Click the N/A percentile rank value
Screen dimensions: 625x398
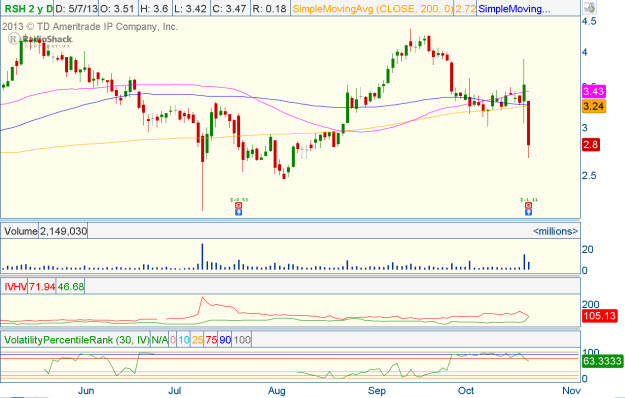coord(159,340)
